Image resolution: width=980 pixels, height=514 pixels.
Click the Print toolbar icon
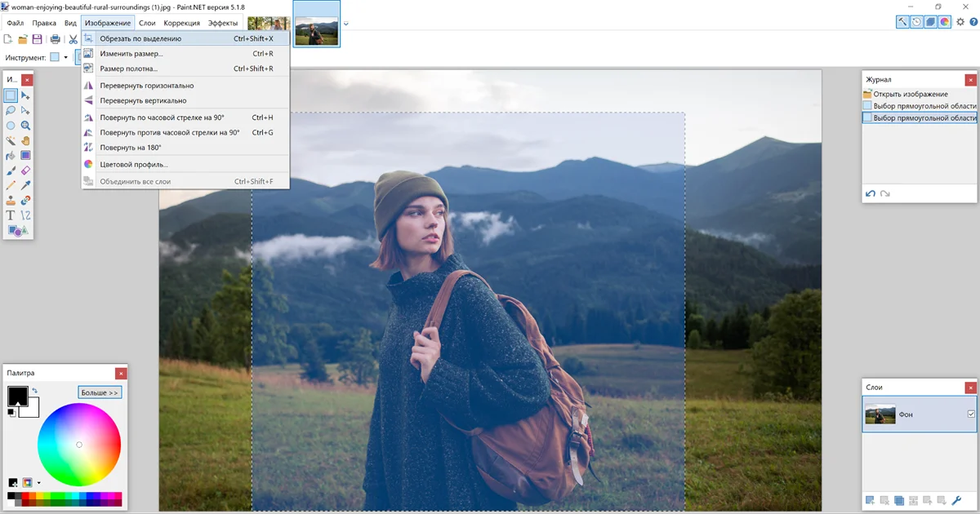point(55,39)
